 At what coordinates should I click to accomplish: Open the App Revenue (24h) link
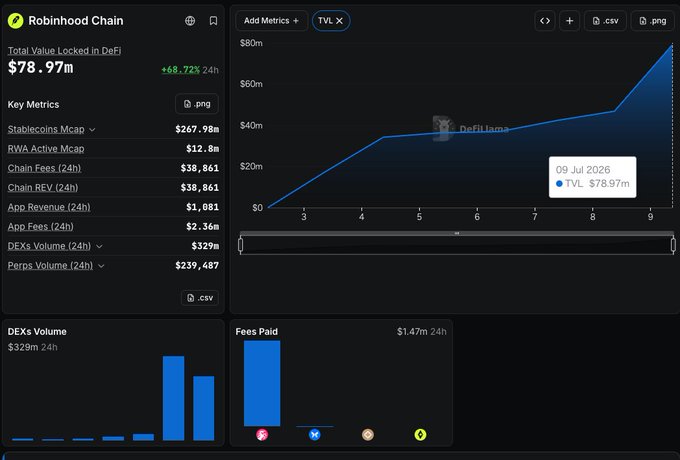49,207
